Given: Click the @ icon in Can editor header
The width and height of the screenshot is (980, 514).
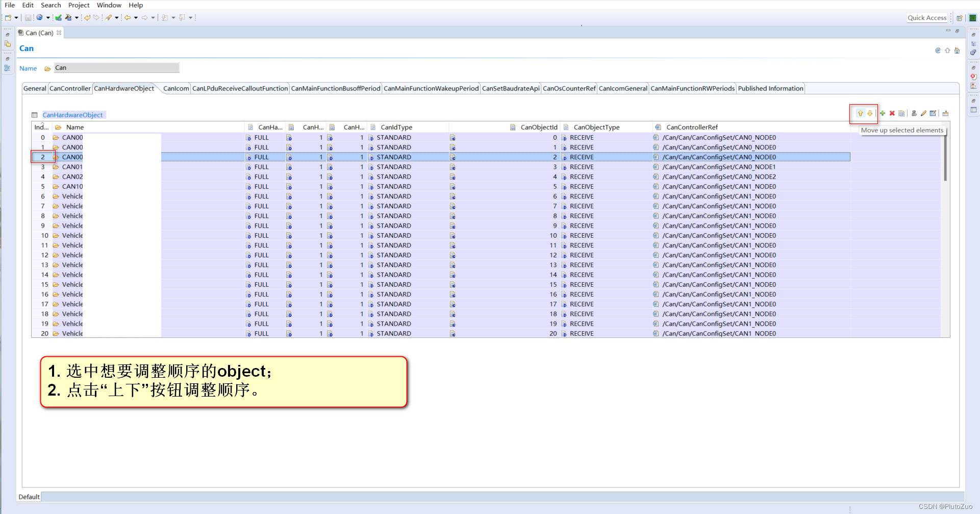Looking at the screenshot, I should (x=938, y=50).
